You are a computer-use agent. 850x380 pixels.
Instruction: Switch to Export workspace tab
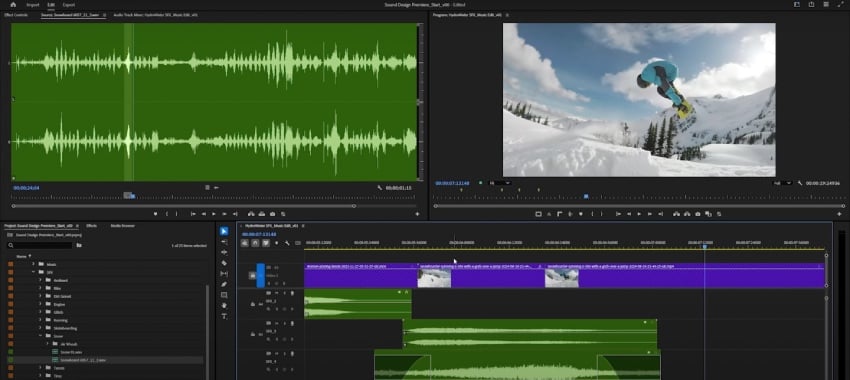click(x=69, y=4)
